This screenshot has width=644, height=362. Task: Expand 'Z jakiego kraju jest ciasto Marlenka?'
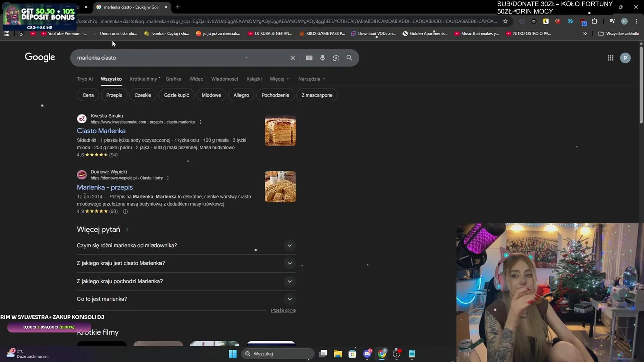(186, 263)
